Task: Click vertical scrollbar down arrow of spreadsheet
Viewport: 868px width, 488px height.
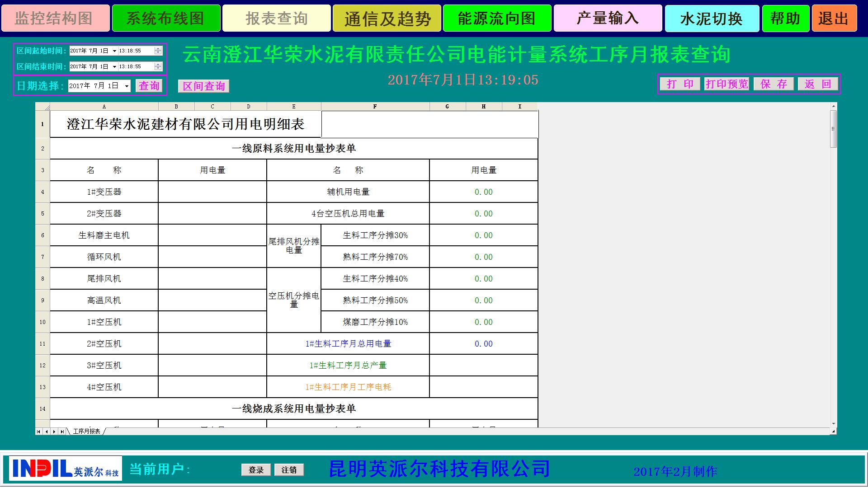Action: 834,424
